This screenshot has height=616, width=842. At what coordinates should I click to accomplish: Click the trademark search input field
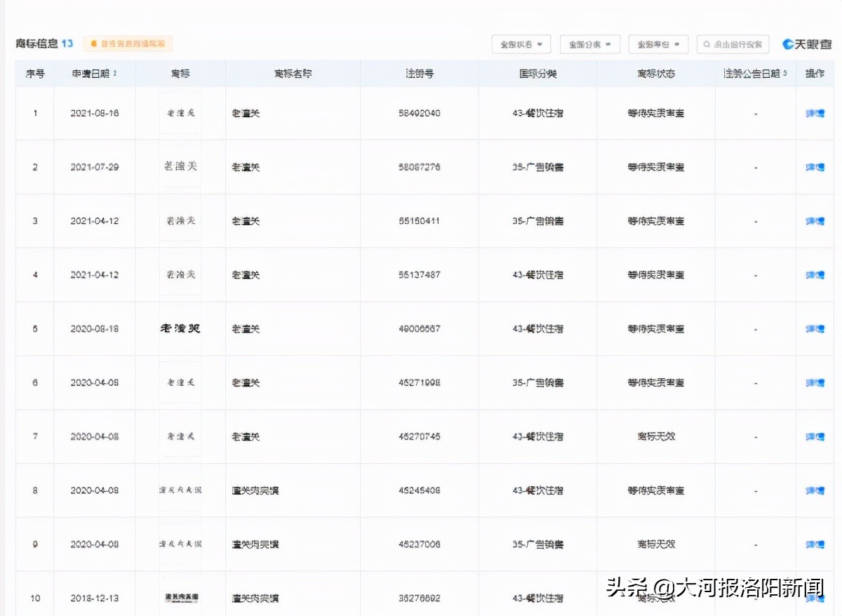733,44
